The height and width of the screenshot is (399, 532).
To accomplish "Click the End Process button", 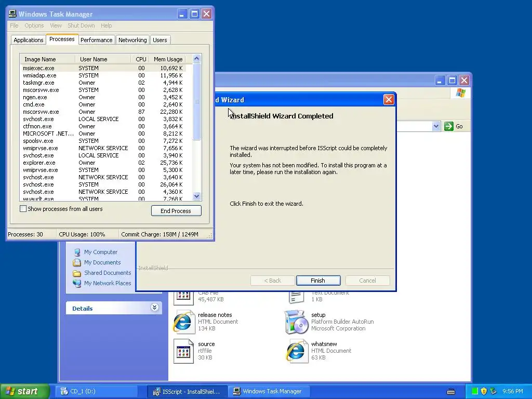I will pyautogui.click(x=176, y=211).
